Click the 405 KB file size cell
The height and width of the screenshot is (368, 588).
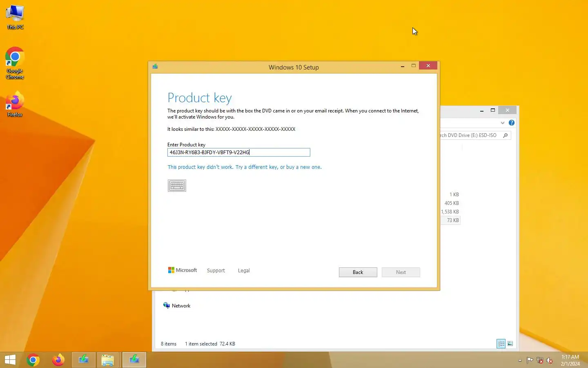[x=452, y=203]
